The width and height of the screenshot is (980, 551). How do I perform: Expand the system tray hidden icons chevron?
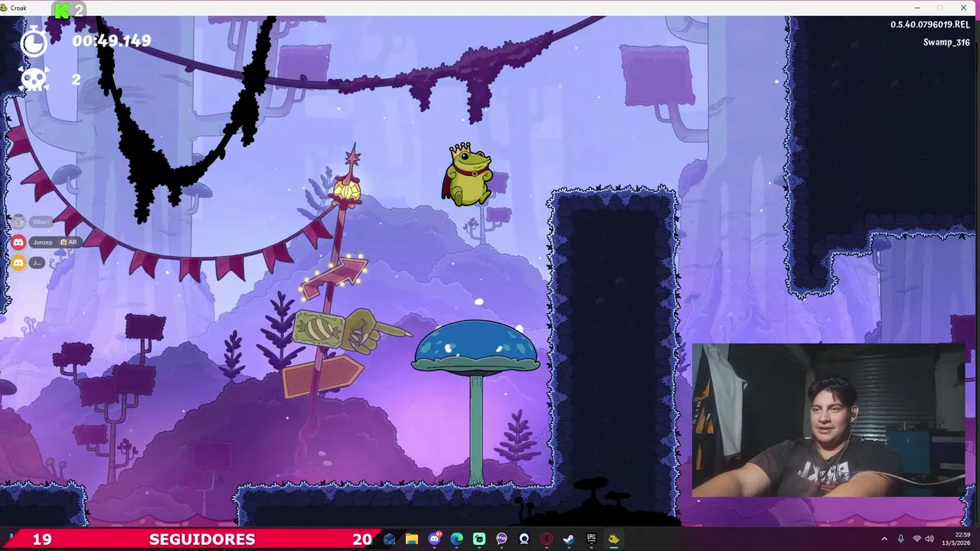(x=884, y=539)
